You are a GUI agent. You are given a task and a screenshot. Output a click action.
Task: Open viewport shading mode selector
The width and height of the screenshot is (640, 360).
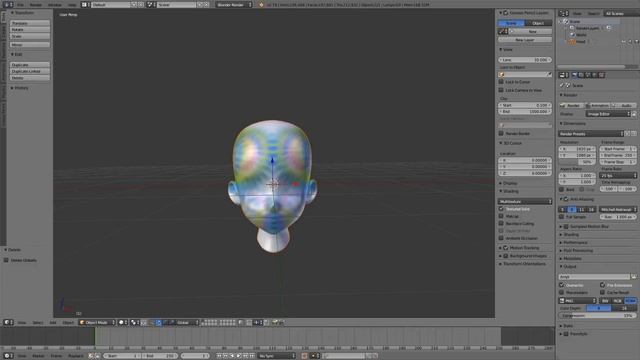(123, 322)
